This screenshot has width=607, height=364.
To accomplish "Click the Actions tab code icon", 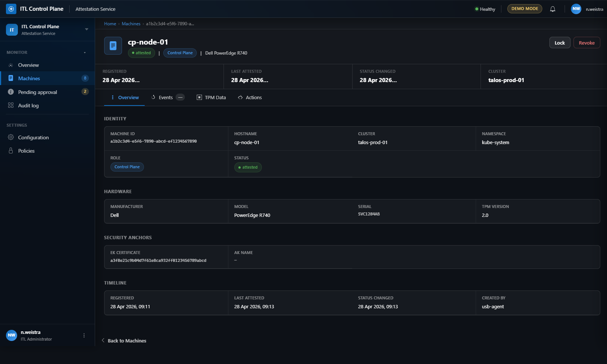I will click(240, 97).
